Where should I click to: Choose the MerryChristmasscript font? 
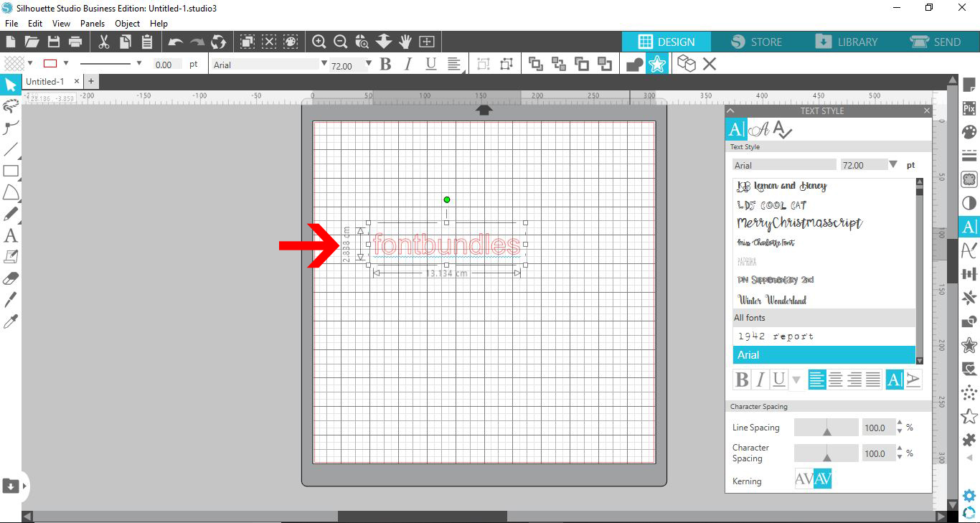point(799,223)
